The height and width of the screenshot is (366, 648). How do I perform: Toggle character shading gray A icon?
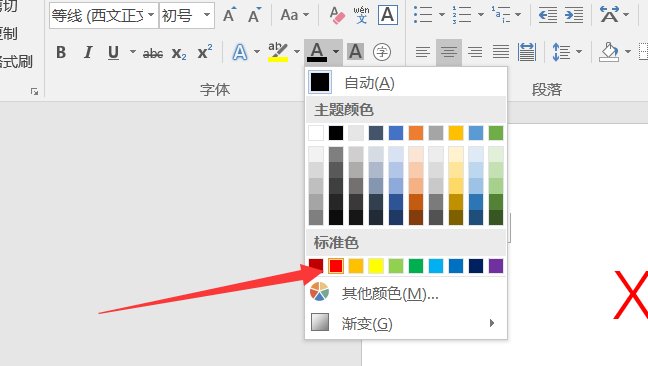355,52
